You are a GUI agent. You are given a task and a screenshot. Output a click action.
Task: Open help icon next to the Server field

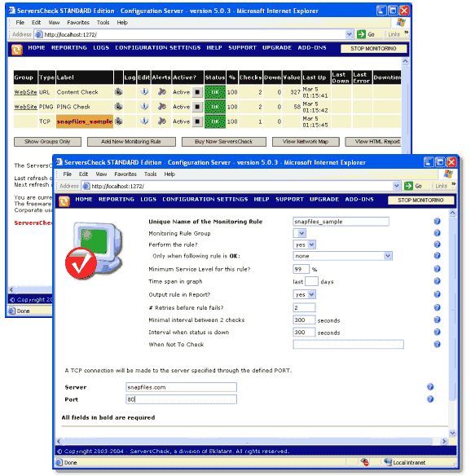[x=430, y=386]
